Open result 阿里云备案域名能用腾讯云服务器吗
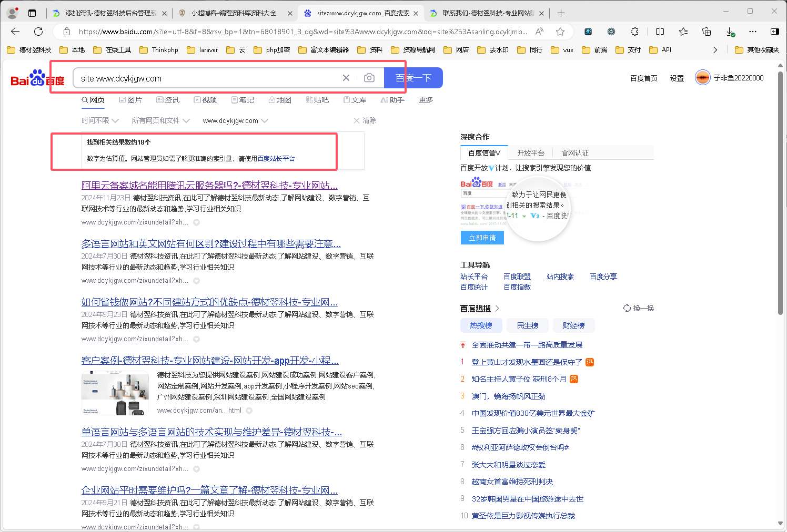787x532 pixels. pos(209,185)
